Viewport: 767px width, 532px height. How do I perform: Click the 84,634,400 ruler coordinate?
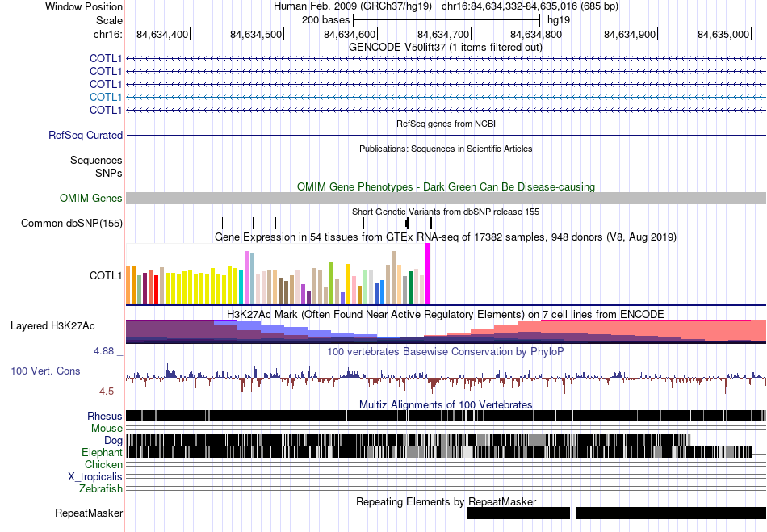(x=162, y=34)
